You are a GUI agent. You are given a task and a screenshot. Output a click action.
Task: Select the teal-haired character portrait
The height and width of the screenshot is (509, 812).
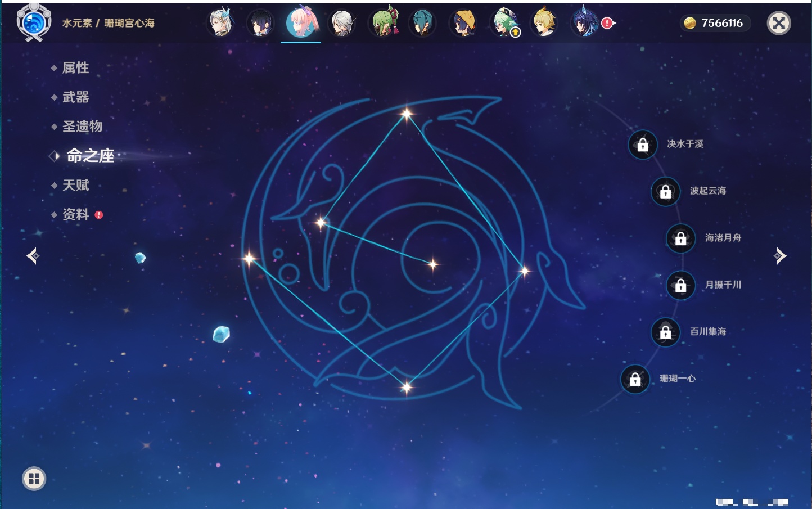423,23
